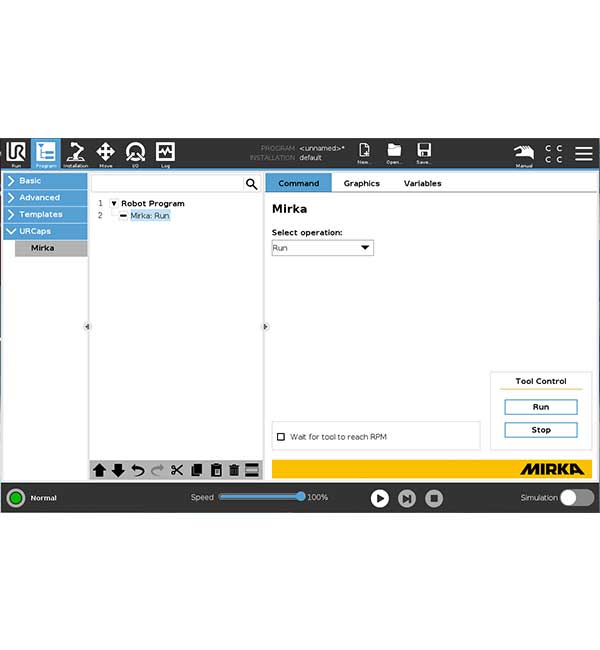Switch to the Variables tab

(x=423, y=183)
